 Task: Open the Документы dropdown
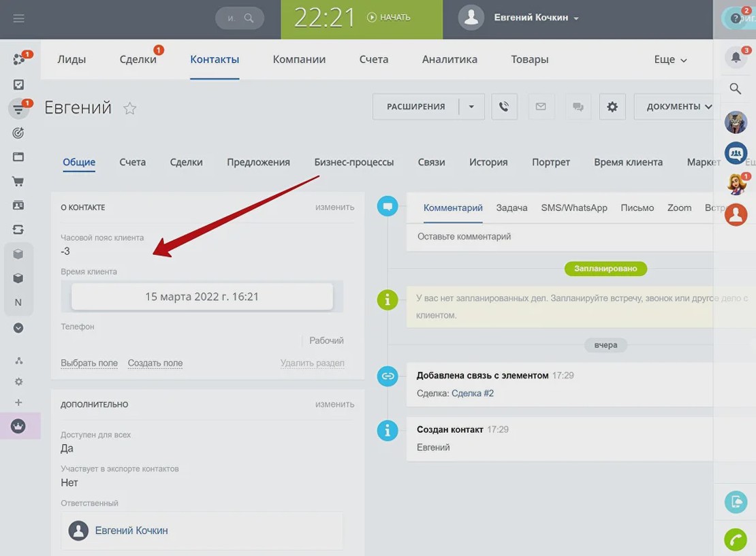[x=678, y=107]
